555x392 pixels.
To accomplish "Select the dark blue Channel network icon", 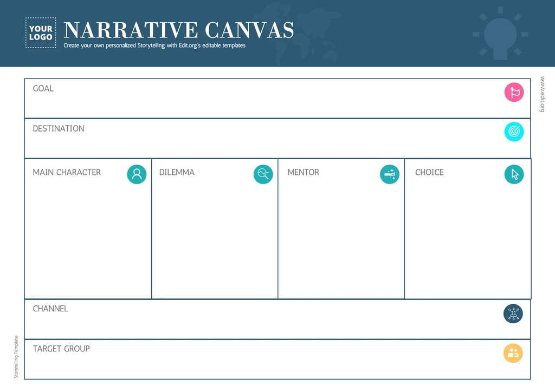I will click(x=513, y=313).
